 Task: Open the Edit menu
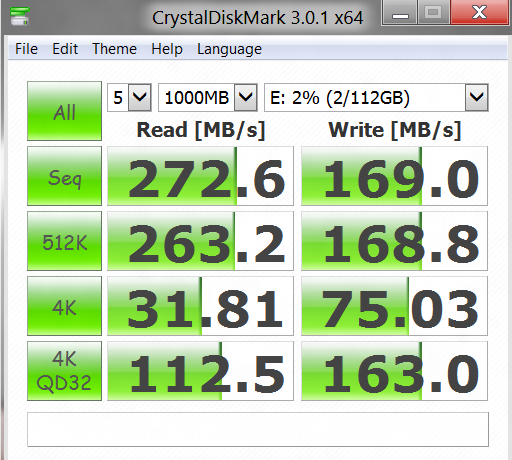coord(65,49)
